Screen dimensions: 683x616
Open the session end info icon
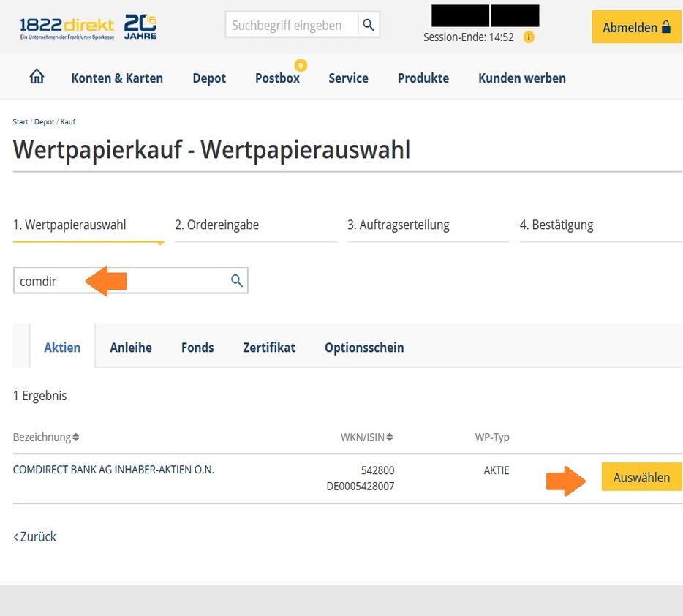pyautogui.click(x=529, y=37)
